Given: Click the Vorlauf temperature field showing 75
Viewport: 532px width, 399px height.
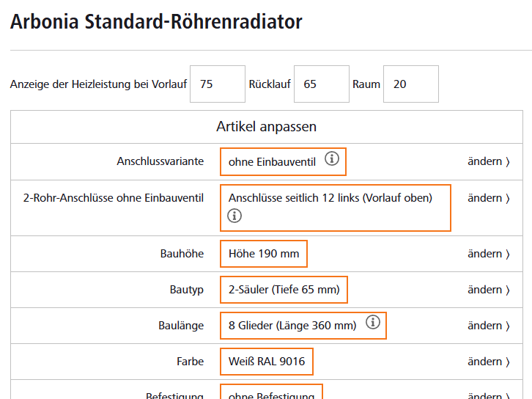Looking at the screenshot, I should [x=218, y=84].
